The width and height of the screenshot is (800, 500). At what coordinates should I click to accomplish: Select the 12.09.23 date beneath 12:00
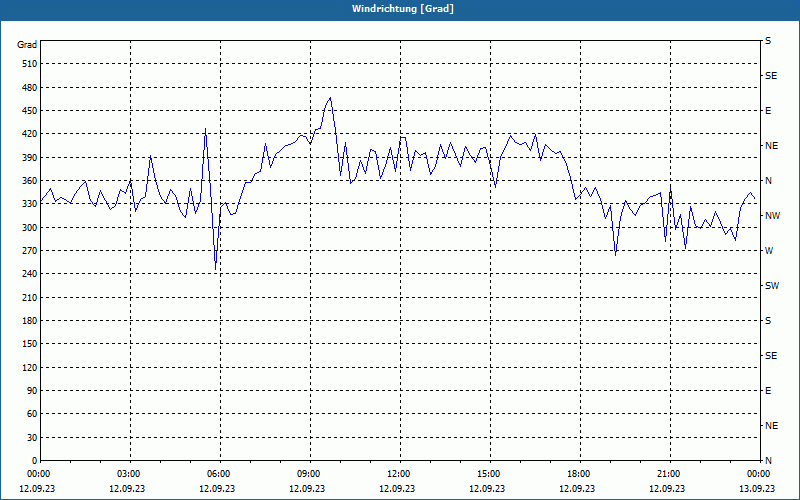click(397, 488)
